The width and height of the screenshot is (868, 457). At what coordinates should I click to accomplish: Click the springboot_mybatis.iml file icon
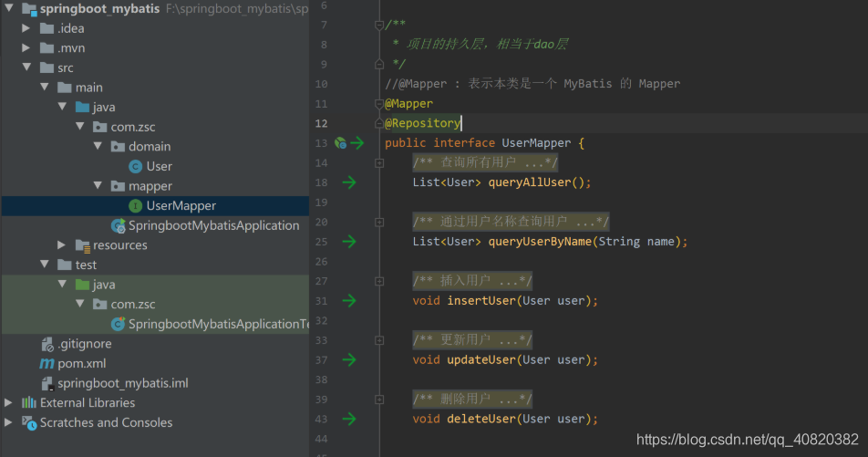47,383
